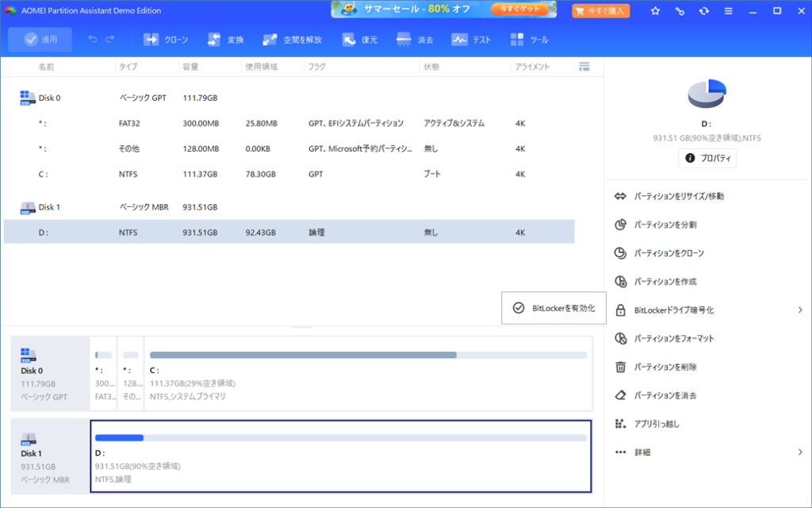Click the create partition icon
Image resolution: width=812 pixels, height=508 pixels.
pos(620,282)
